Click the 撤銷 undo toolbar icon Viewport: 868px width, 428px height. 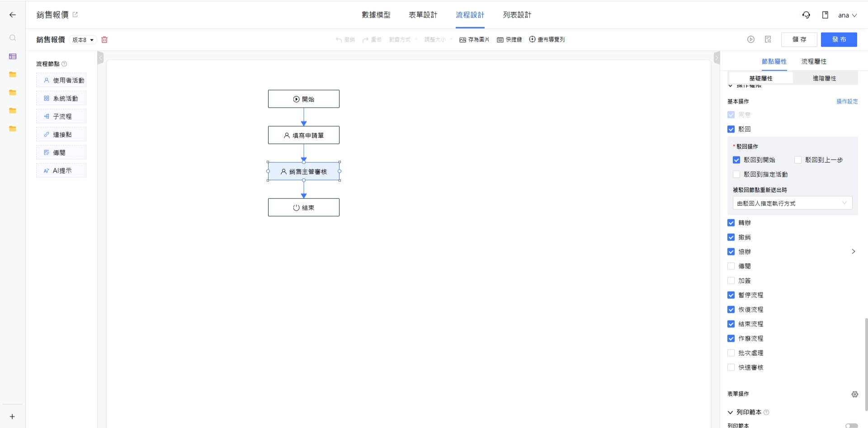point(345,40)
